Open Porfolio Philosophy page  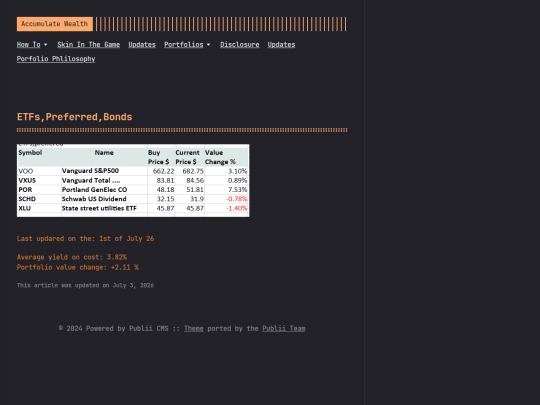point(56,59)
